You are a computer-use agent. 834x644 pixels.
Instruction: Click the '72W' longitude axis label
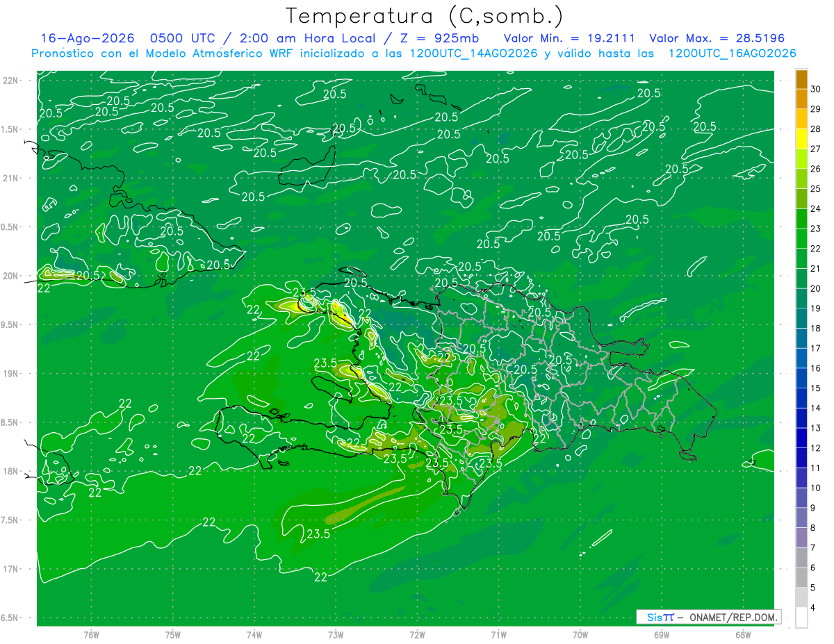pos(417,635)
